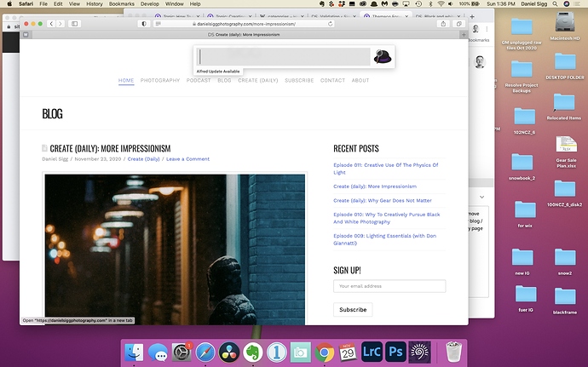Toggle the Safari sidebar button
588x367 pixels.
75,24
